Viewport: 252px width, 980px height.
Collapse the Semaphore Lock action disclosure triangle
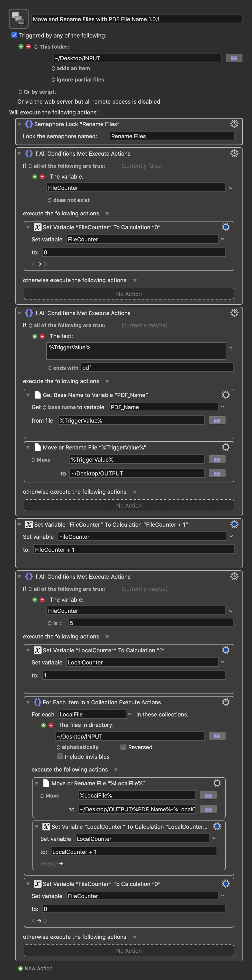(19, 124)
